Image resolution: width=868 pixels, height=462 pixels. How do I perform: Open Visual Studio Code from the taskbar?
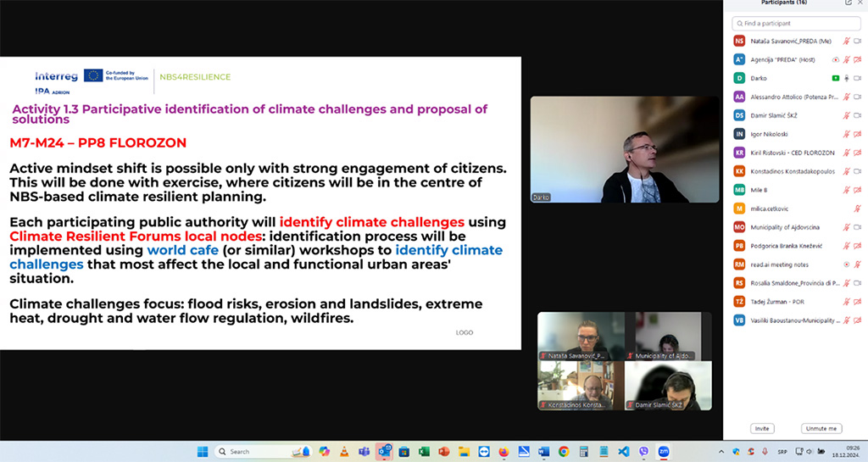624,452
